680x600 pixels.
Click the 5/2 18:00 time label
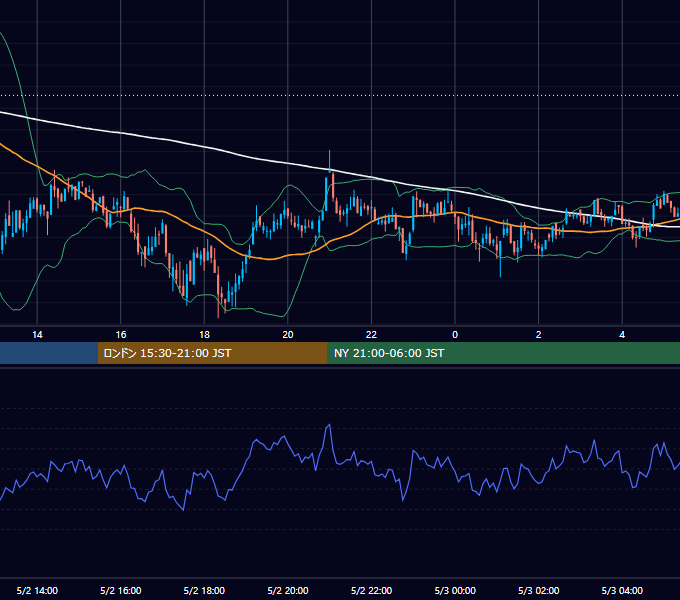coord(204,590)
